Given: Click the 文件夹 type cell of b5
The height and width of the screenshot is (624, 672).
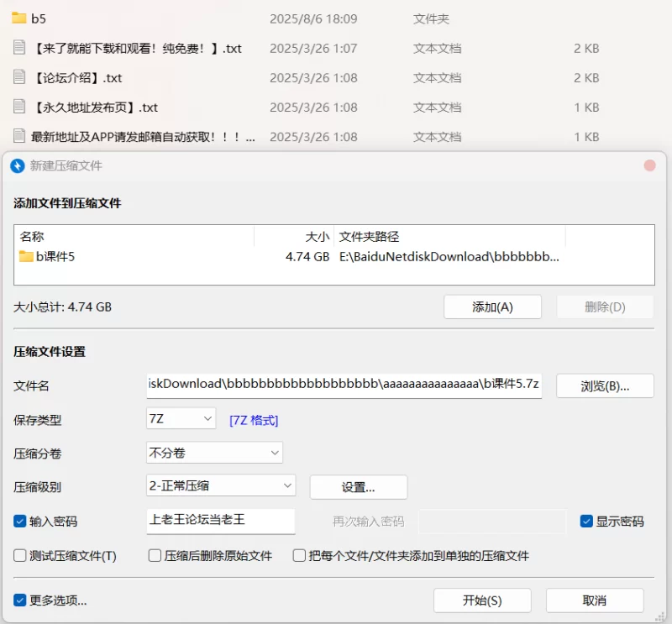Looking at the screenshot, I should pyautogui.click(x=431, y=18).
